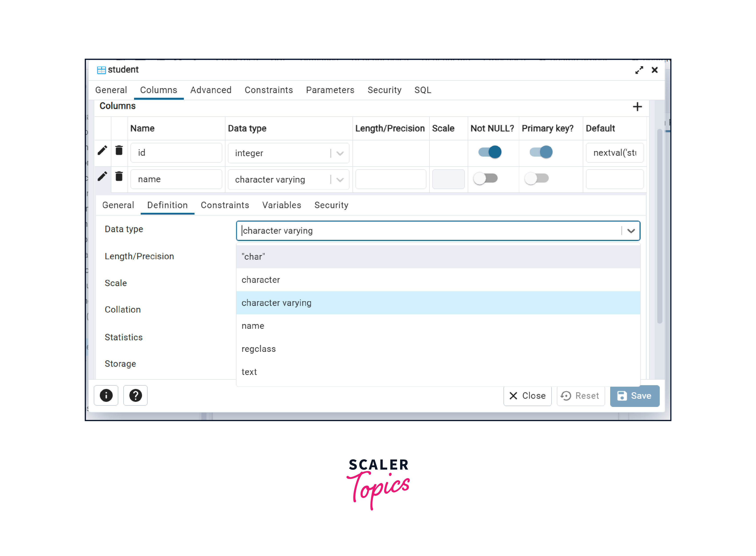Expand the name row data type dropdown
756x556 pixels.
pyautogui.click(x=340, y=180)
